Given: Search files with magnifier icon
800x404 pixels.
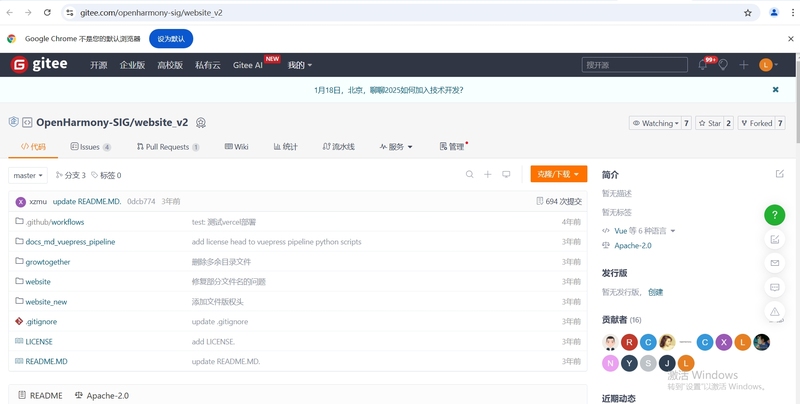Looking at the screenshot, I should (469, 174).
